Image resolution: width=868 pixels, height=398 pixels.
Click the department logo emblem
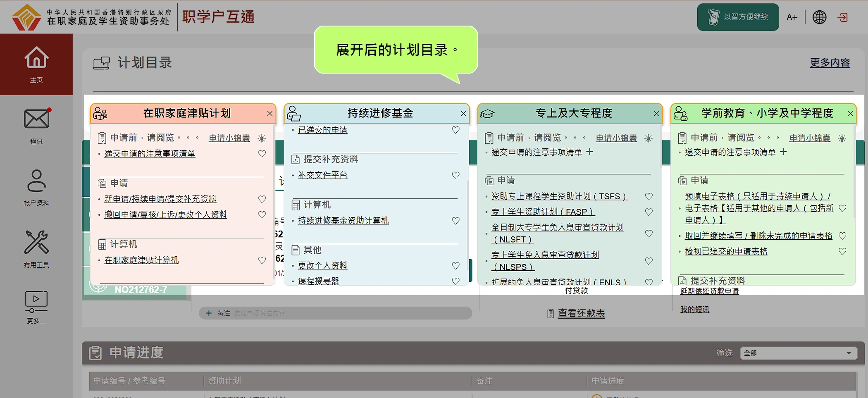click(26, 17)
